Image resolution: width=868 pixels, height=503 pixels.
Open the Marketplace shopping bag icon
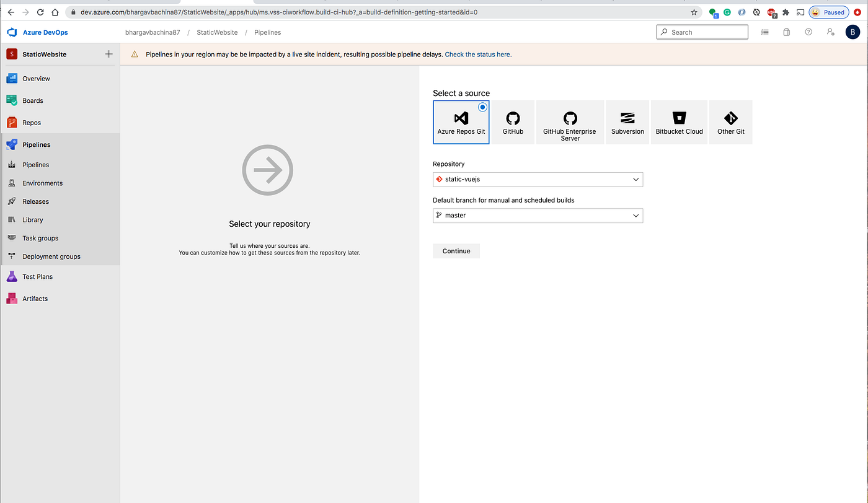tap(786, 32)
